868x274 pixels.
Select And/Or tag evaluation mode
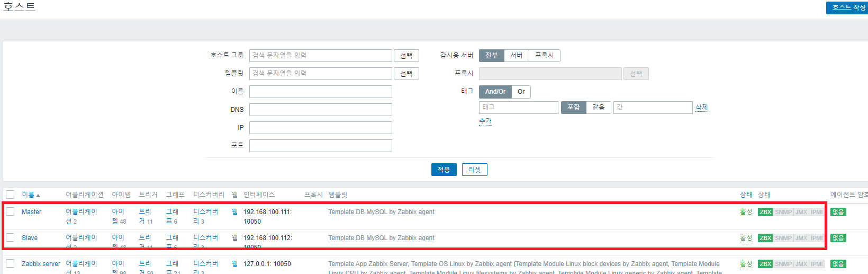point(495,92)
